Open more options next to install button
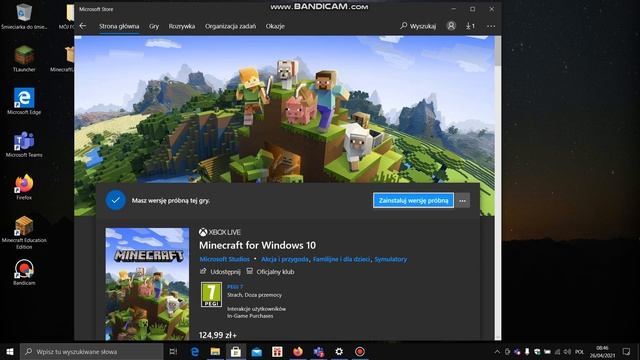The width and height of the screenshot is (640, 360). (x=462, y=200)
